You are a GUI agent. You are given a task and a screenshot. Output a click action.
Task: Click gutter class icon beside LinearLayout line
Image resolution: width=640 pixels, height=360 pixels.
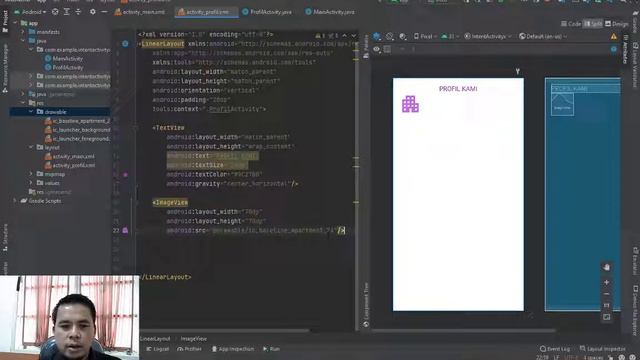(125, 44)
